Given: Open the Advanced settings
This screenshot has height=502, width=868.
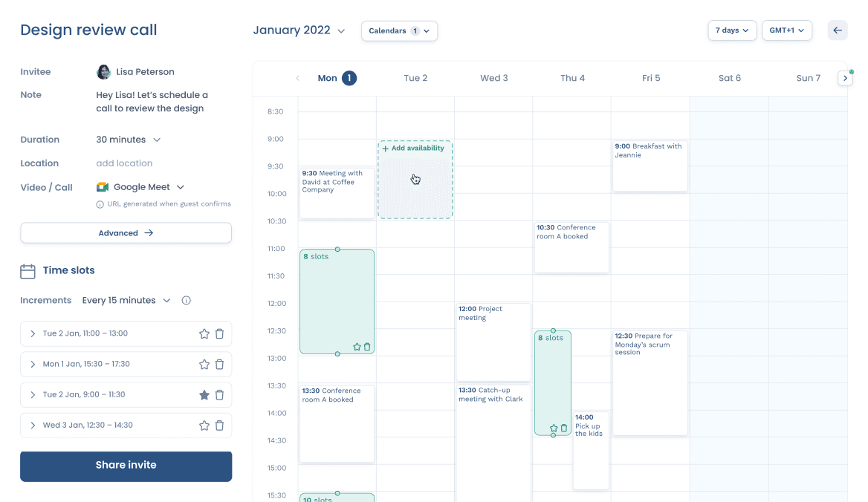Looking at the screenshot, I should click(x=126, y=233).
